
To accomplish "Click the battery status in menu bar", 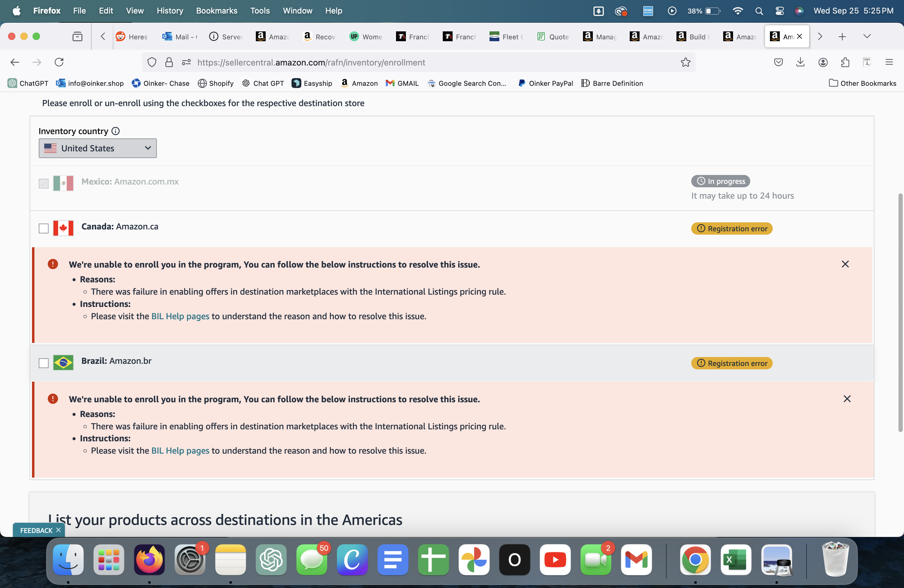I will [704, 11].
